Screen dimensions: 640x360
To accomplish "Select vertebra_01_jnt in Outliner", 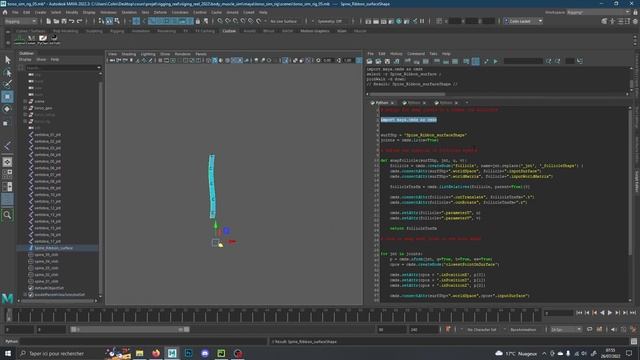I will tap(48, 135).
